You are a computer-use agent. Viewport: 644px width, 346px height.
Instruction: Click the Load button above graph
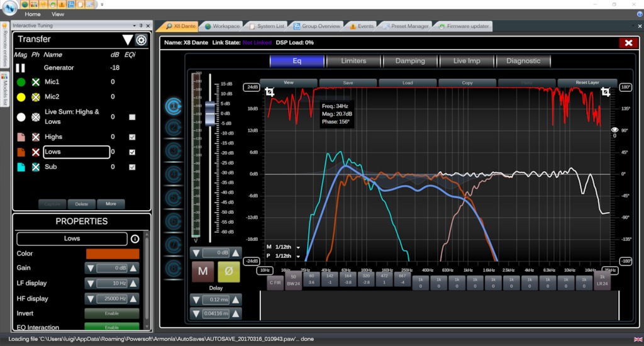pos(408,83)
